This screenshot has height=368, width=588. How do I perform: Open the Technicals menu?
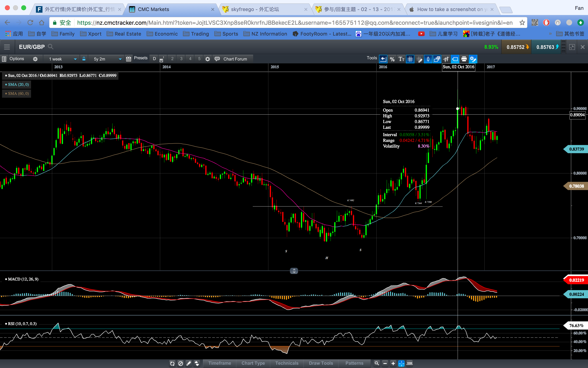pos(287,363)
